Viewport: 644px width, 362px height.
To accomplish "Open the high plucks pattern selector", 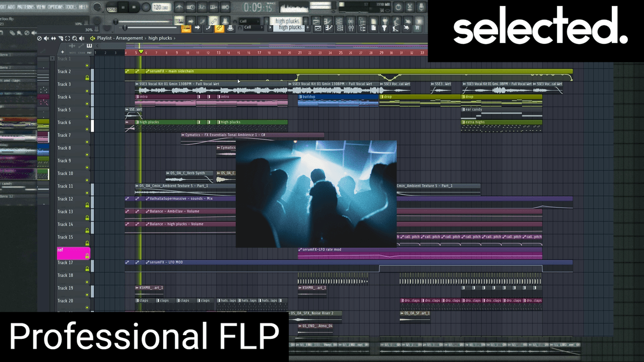I will (289, 27).
